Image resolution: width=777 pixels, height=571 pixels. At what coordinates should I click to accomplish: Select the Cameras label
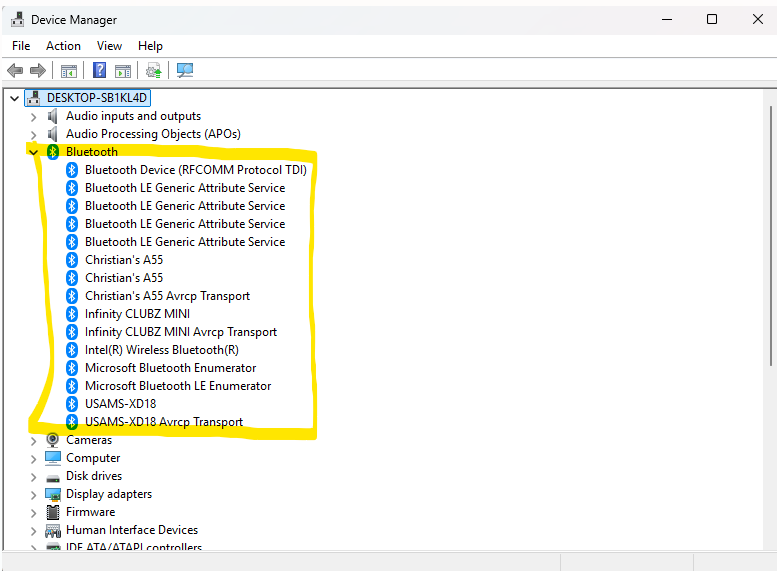(x=89, y=440)
